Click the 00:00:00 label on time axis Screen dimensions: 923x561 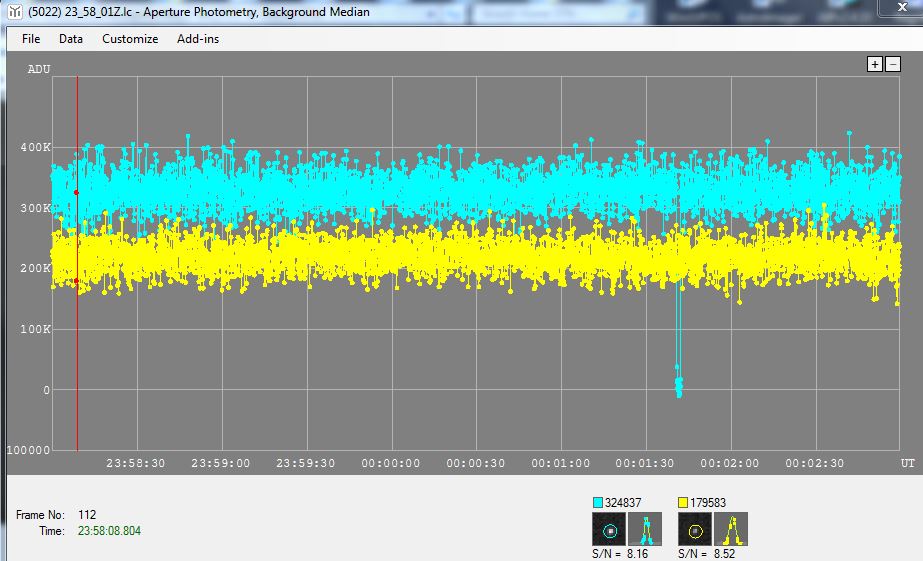[x=391, y=463]
